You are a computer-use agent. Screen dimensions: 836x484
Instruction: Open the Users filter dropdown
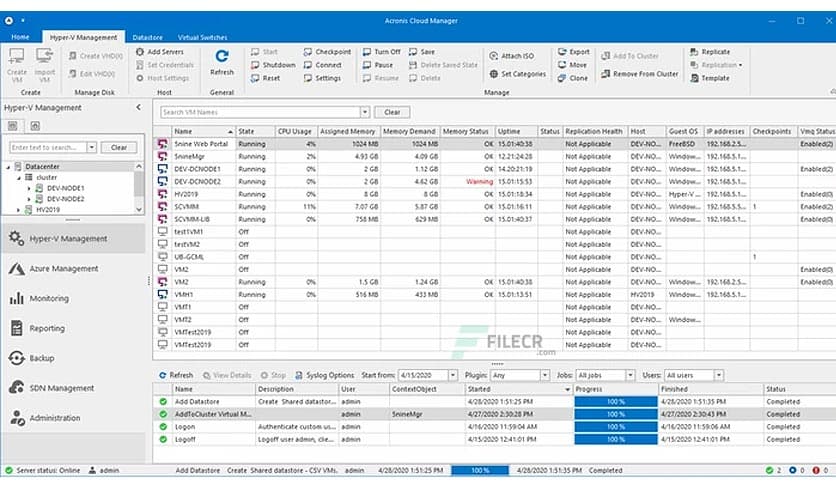(719, 375)
